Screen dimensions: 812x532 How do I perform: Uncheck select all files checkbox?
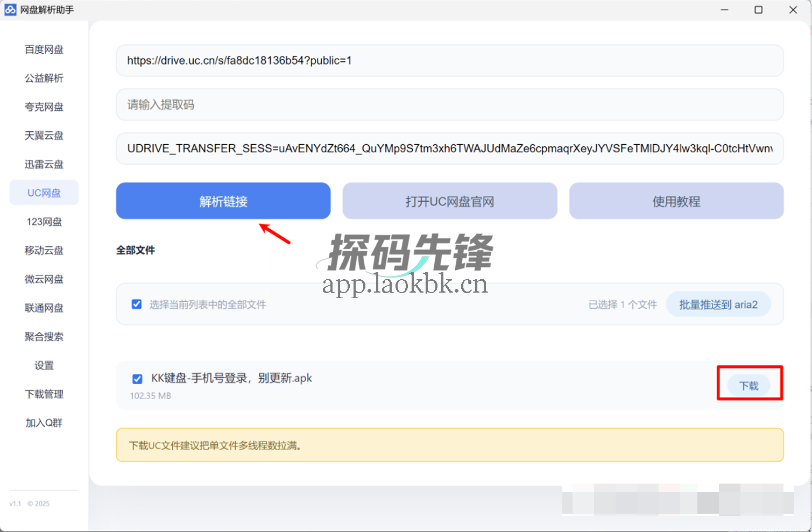[x=137, y=304]
